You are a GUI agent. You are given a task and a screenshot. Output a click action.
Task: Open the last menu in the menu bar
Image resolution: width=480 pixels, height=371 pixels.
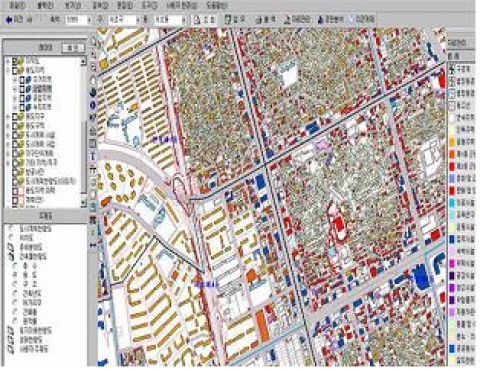pos(217,5)
